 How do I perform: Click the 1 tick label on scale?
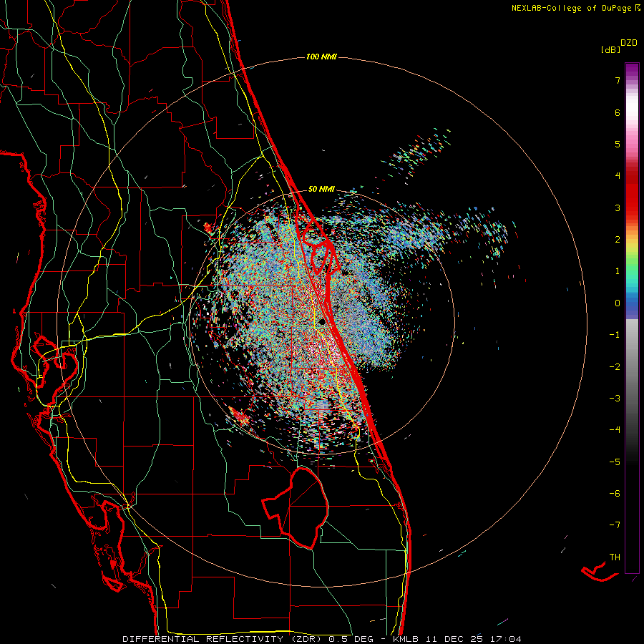618,271
